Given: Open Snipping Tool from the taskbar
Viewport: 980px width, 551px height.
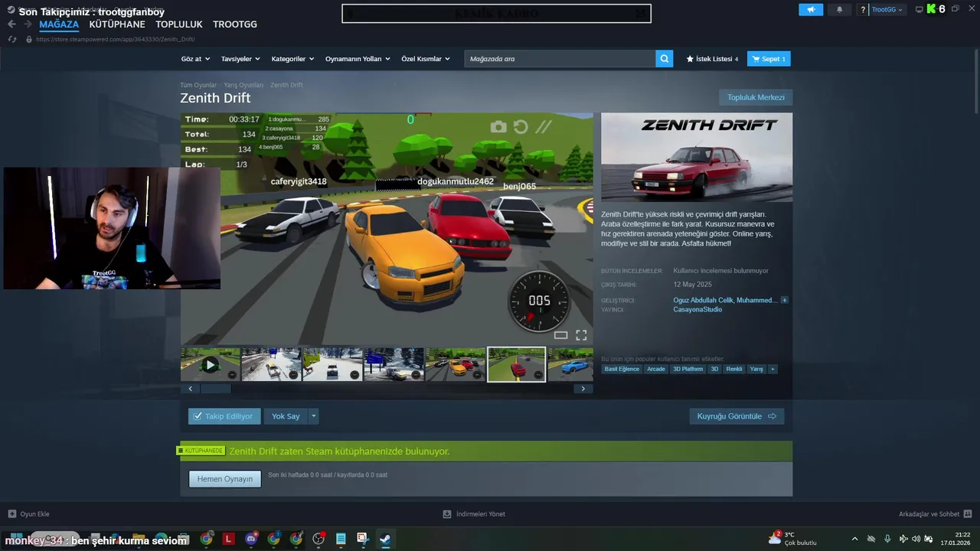Looking at the screenshot, I should (362, 539).
